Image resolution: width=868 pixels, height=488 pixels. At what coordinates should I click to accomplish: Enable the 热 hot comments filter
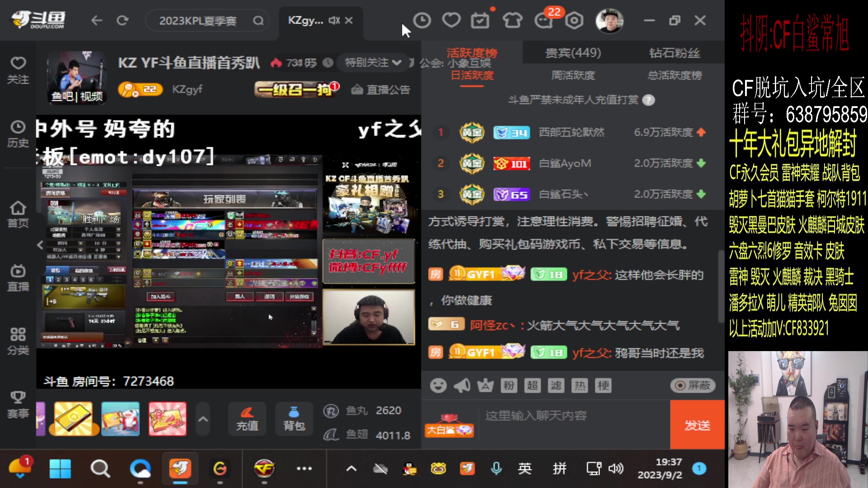click(x=580, y=385)
